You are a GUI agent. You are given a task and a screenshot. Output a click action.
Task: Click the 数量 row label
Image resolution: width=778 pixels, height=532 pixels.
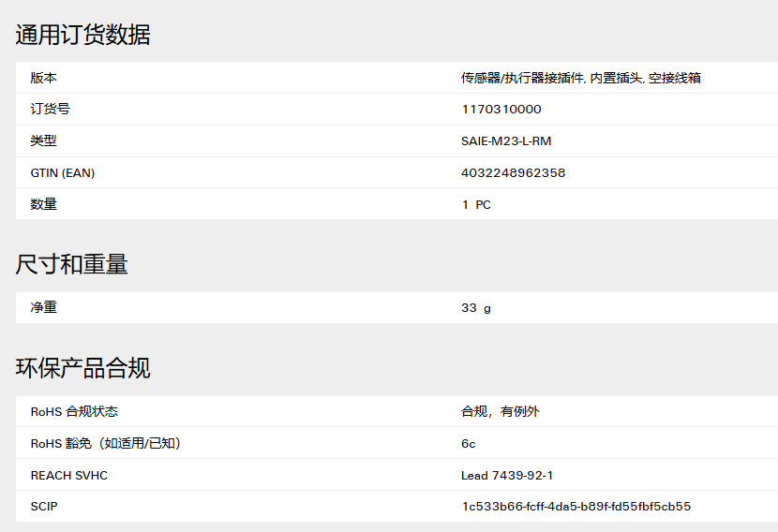click(x=44, y=204)
